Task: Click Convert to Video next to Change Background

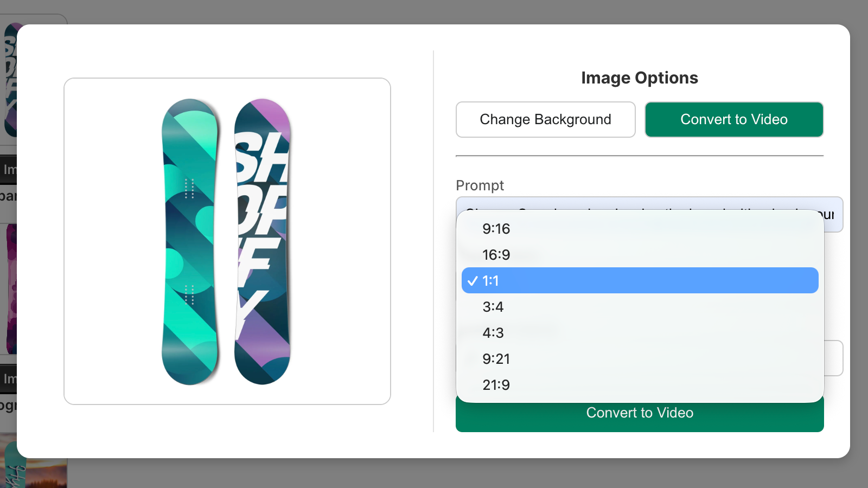Action: (733, 119)
